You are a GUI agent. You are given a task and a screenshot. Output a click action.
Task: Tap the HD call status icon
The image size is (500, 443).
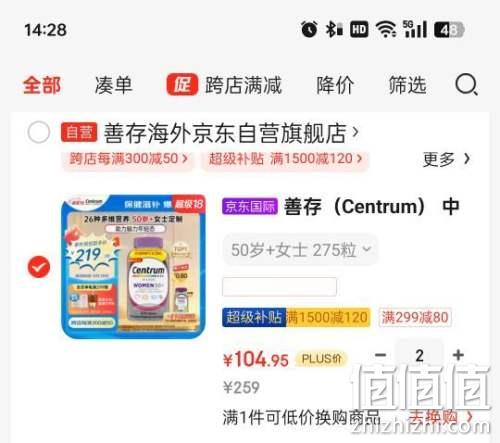click(x=359, y=29)
